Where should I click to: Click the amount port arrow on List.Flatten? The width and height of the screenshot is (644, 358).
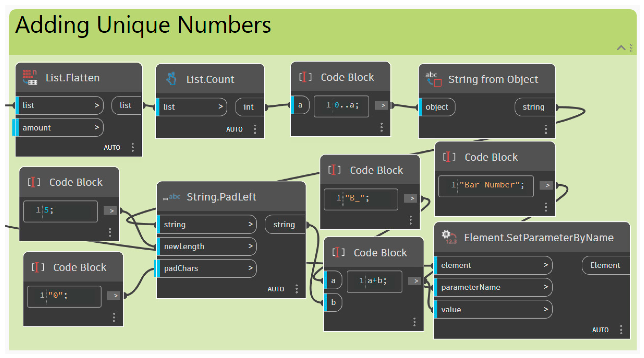point(97,128)
